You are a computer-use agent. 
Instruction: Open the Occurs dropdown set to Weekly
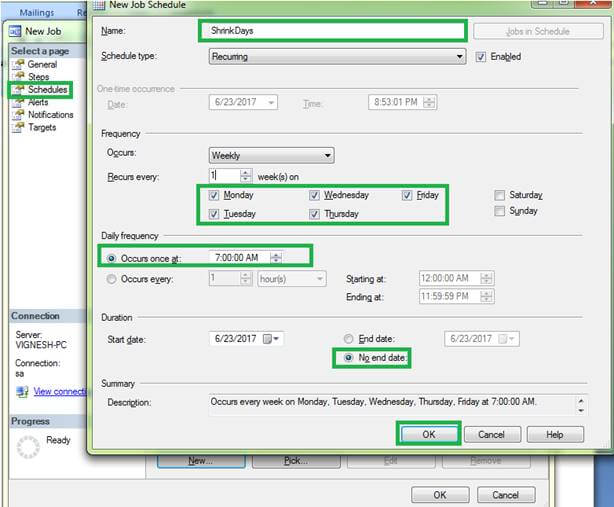click(271, 155)
